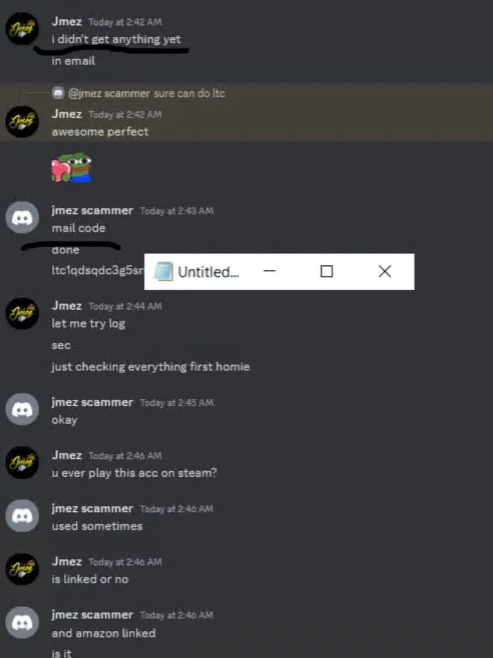Click the Pepe heart emoji message
The image size is (493, 658).
coord(71,168)
